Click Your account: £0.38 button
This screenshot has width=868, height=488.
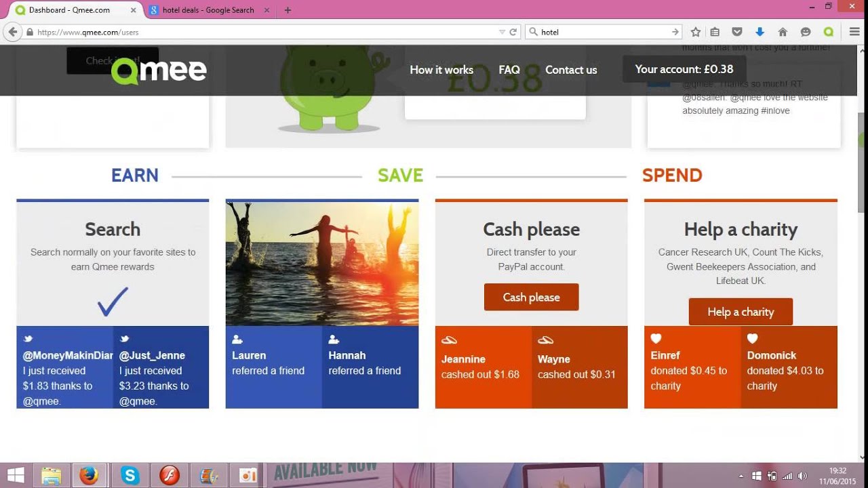[x=684, y=69]
